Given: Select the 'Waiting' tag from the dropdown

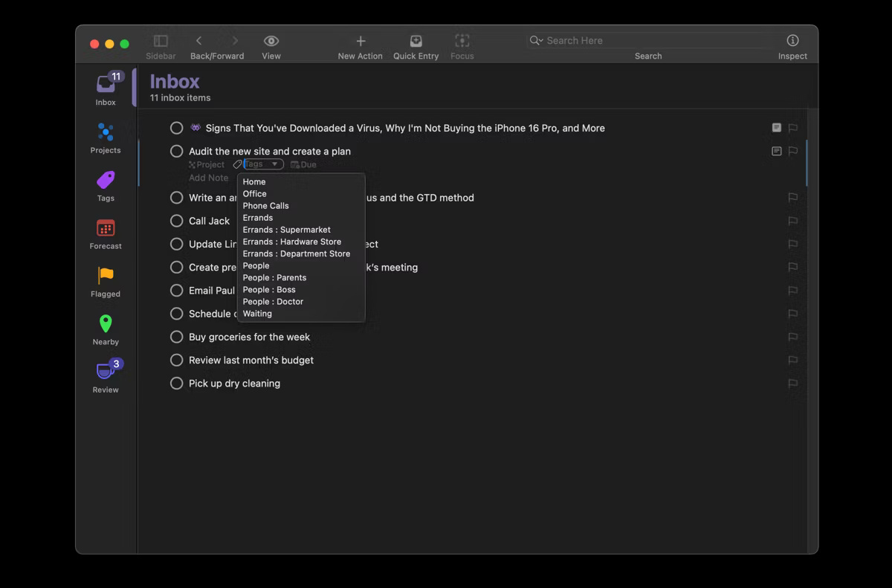Looking at the screenshot, I should tap(257, 313).
